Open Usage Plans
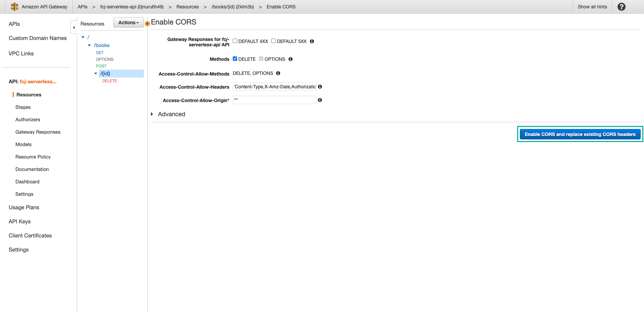The image size is (644, 312). pyautogui.click(x=24, y=207)
